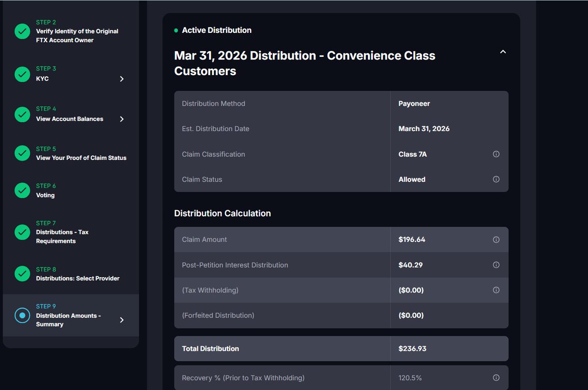The width and height of the screenshot is (588, 390).
Task: Click the distribution title heading
Action: [x=305, y=63]
